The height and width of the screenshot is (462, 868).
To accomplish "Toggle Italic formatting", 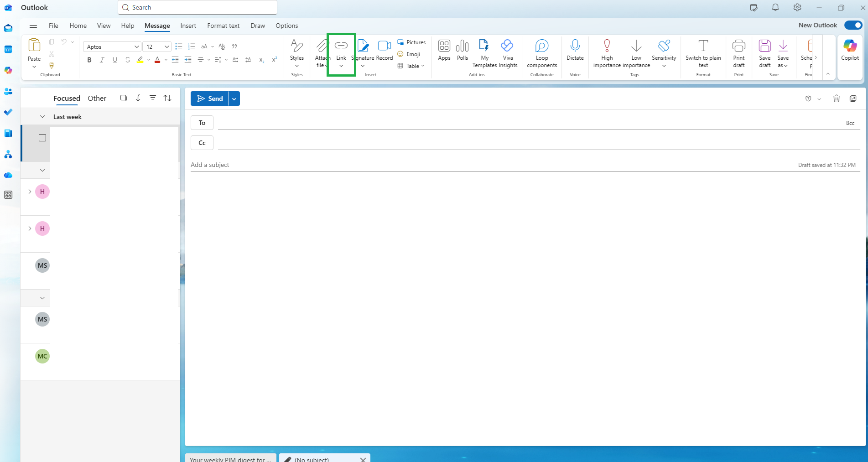I will pyautogui.click(x=102, y=60).
